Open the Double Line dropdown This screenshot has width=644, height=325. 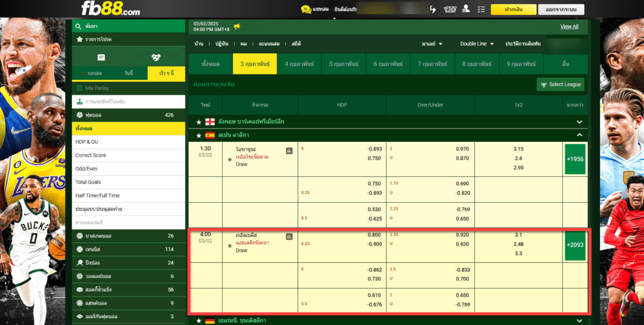(477, 43)
